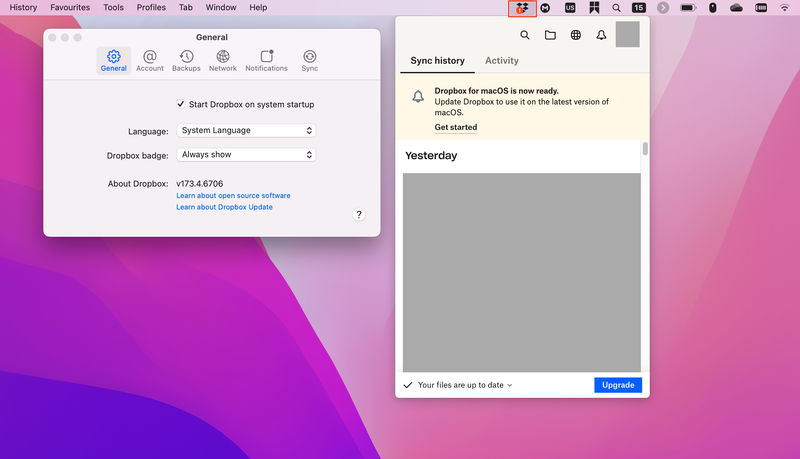This screenshot has width=800, height=459.
Task: Click the Wi-Fi icon in menu bar
Action: click(x=785, y=8)
